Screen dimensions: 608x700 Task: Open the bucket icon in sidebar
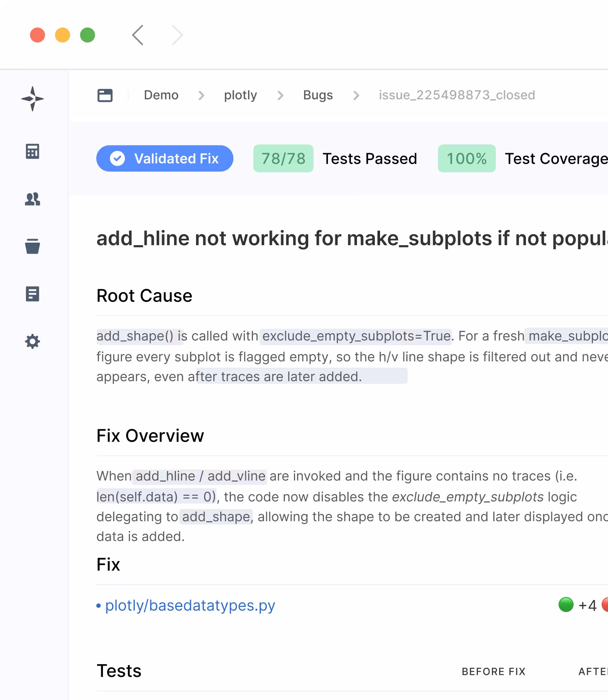(x=32, y=246)
